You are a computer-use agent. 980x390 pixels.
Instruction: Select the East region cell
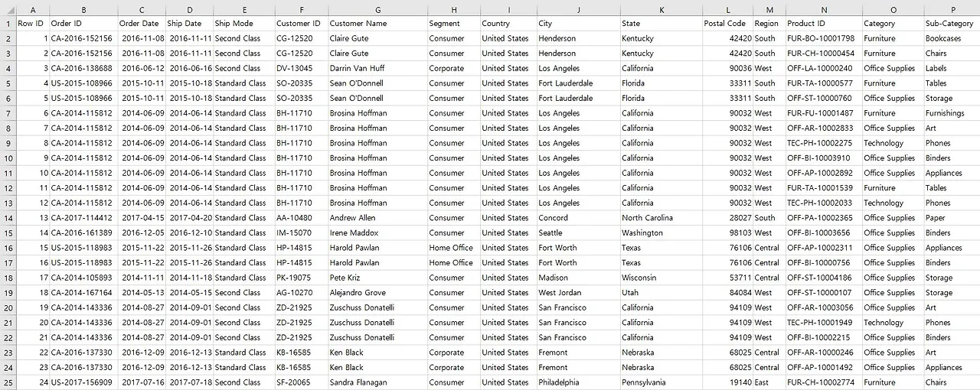coord(769,382)
